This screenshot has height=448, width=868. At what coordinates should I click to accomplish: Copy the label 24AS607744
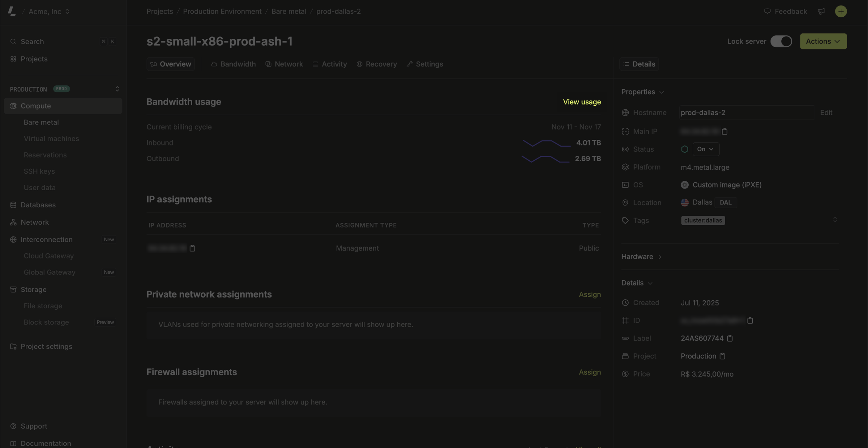point(730,338)
